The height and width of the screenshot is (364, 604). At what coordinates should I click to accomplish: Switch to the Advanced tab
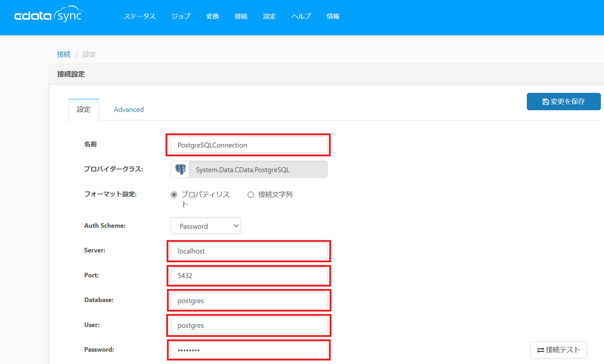coord(129,109)
